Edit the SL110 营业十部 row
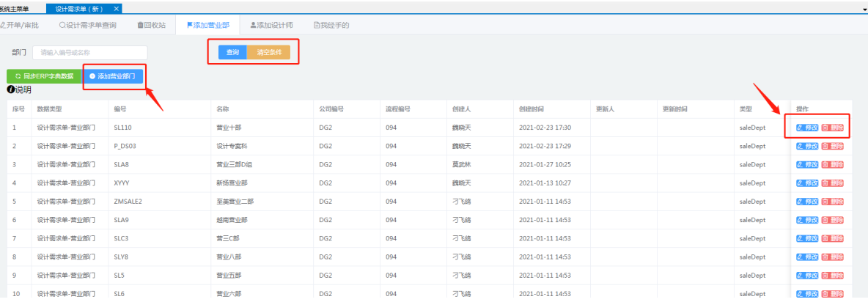 (807, 128)
